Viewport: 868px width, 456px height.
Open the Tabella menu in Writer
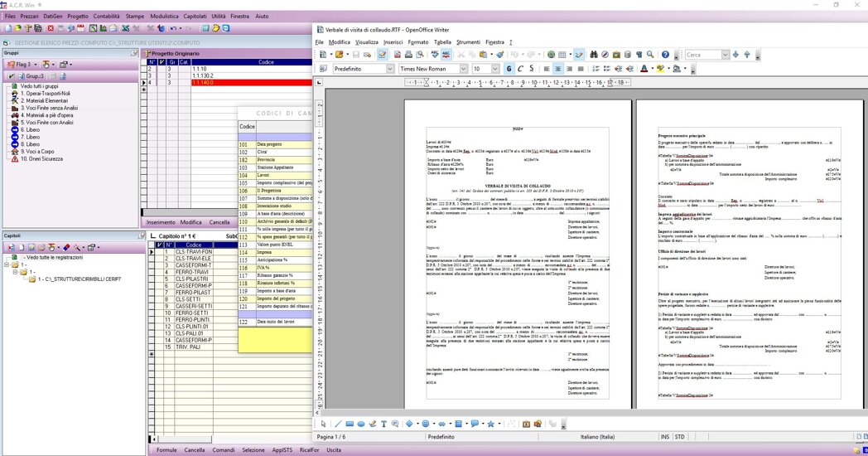(x=442, y=41)
